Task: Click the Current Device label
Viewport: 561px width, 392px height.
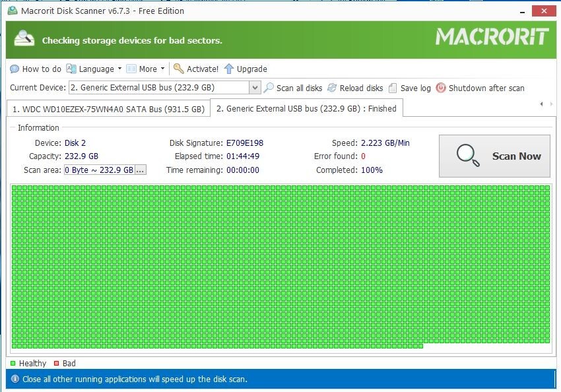Action: [x=38, y=88]
